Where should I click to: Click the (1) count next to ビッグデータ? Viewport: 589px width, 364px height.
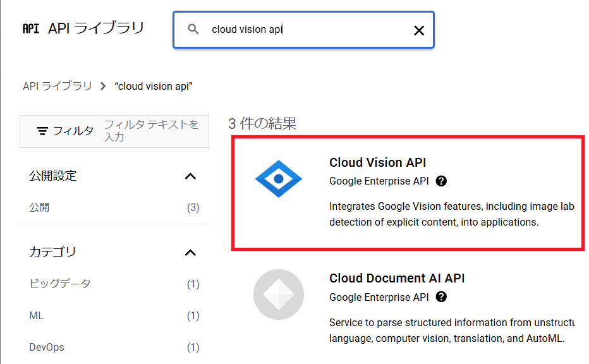coord(193,284)
